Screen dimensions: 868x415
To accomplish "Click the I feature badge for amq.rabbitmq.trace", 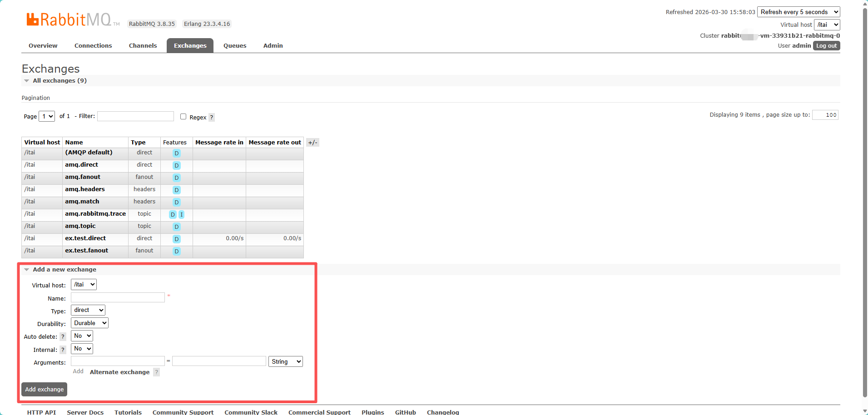I will (181, 215).
